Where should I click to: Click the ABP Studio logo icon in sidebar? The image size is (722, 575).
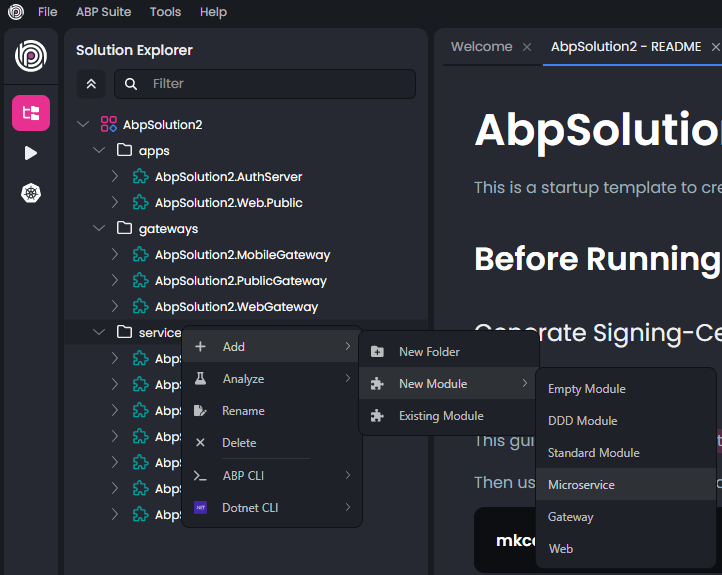click(x=30, y=55)
